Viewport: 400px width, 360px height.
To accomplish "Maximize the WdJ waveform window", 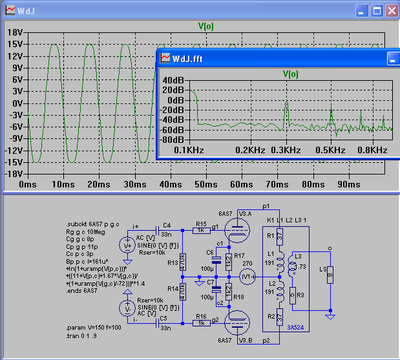I will point(377,11).
